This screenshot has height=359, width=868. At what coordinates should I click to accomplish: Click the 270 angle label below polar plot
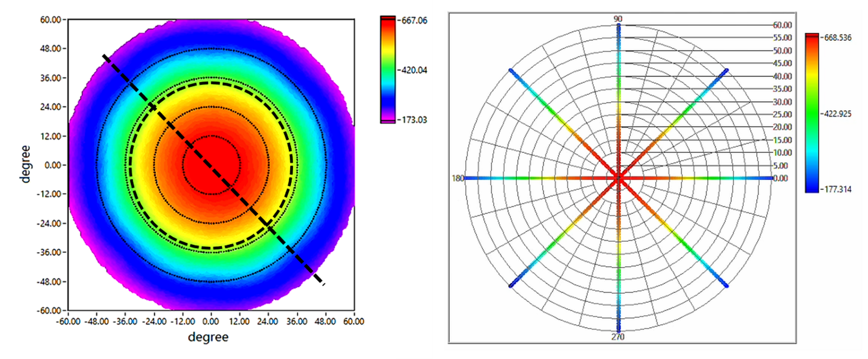pyautogui.click(x=618, y=337)
